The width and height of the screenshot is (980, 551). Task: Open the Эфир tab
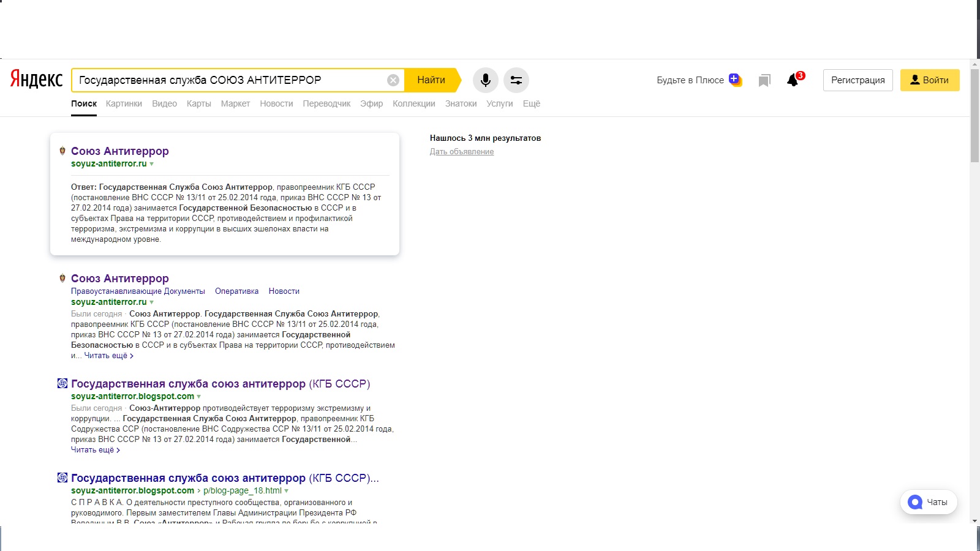[x=371, y=103]
